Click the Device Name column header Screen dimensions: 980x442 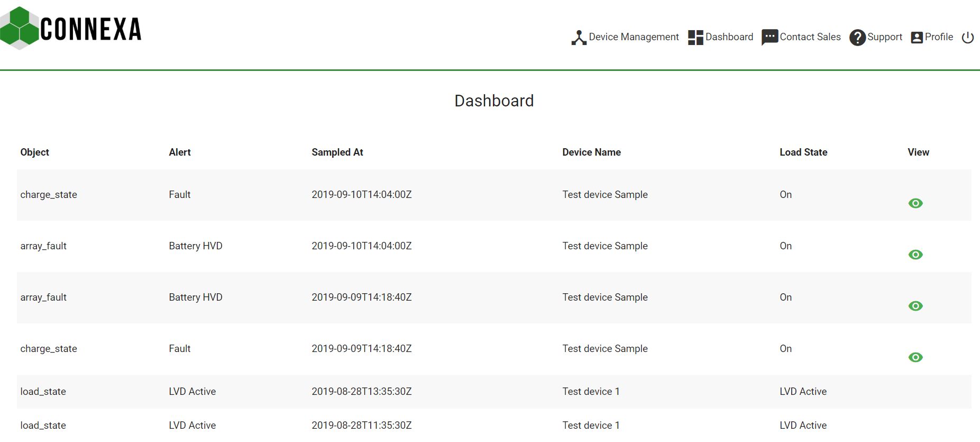(591, 152)
